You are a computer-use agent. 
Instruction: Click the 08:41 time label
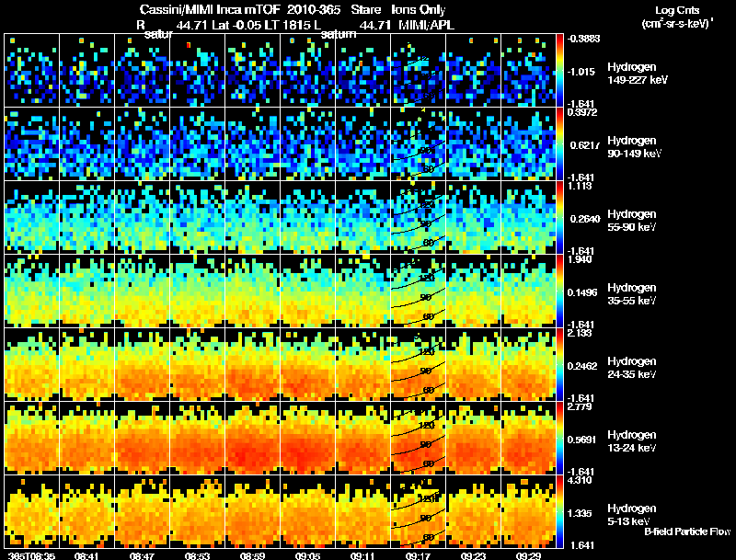(86, 555)
